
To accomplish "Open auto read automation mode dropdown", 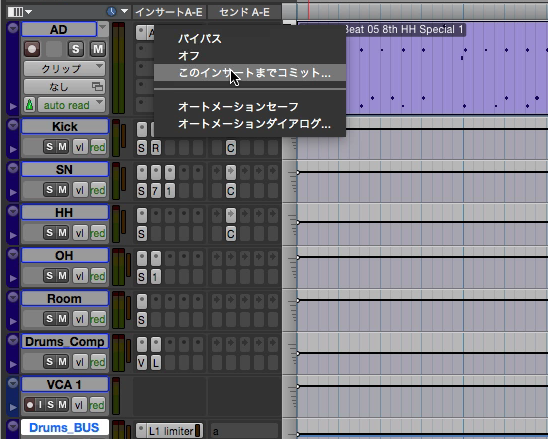I will click(71, 105).
